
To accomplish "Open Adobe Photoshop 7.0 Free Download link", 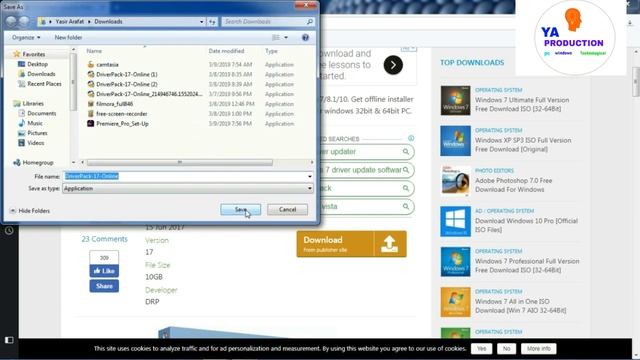I will [513, 185].
